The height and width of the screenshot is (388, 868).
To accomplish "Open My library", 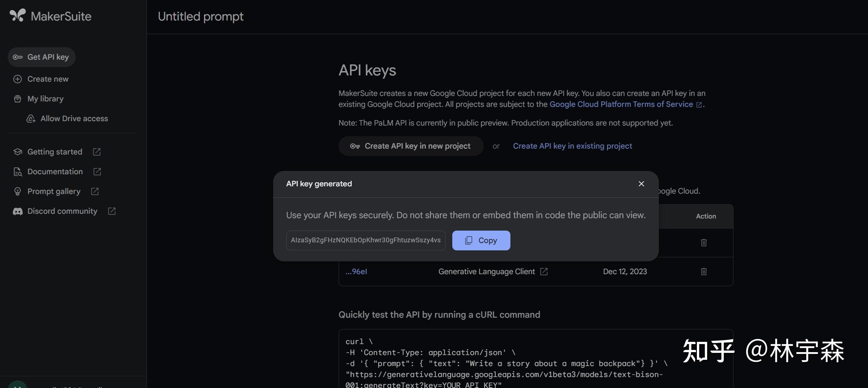I will [x=45, y=99].
